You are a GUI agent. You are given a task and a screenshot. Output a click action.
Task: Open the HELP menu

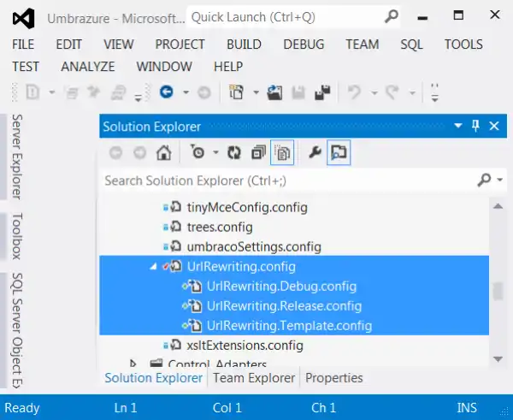[228, 67]
